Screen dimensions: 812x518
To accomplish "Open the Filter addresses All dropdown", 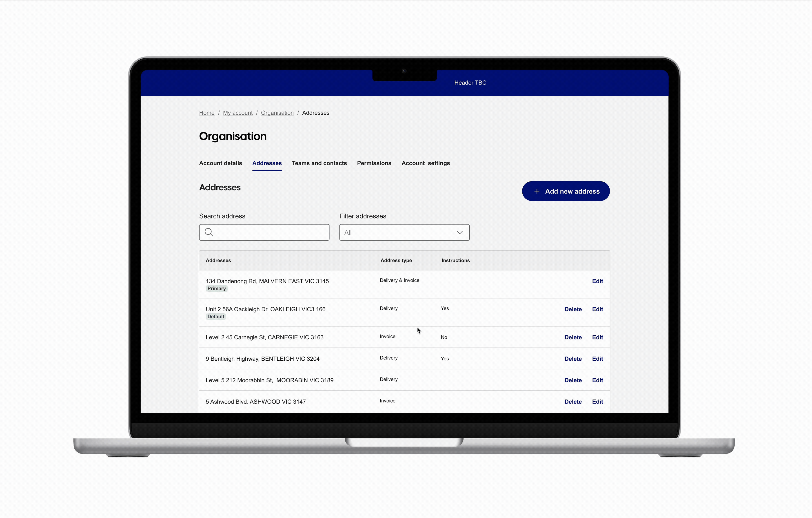I will 404,232.
